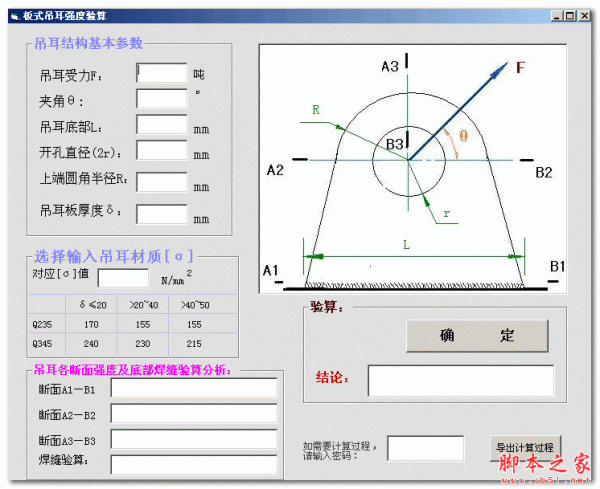The image size is (600, 489).
Task: Click the A3 label in diagram
Action: click(x=390, y=67)
